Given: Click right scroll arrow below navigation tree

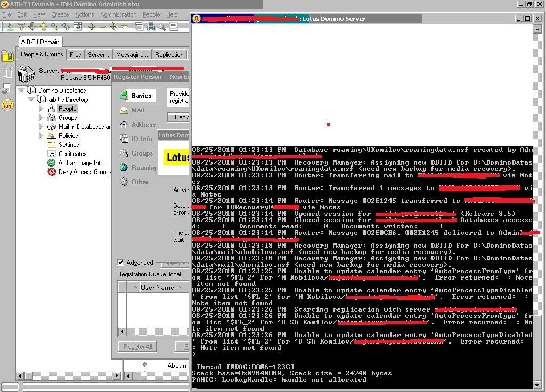Looking at the screenshot, I should point(117,375).
